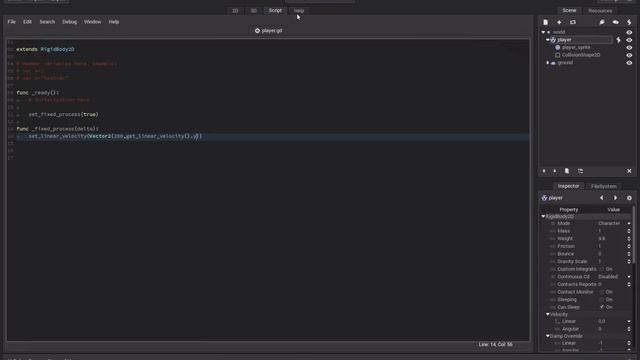This screenshot has width=640, height=360.
Task: Select the Inspector dock tab
Action: click(568, 186)
